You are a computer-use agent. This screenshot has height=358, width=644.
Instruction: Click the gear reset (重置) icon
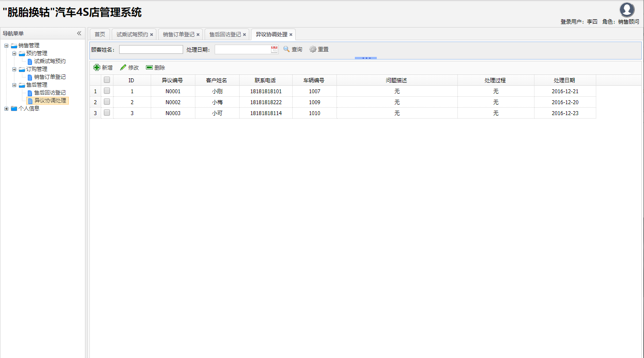[x=313, y=49]
